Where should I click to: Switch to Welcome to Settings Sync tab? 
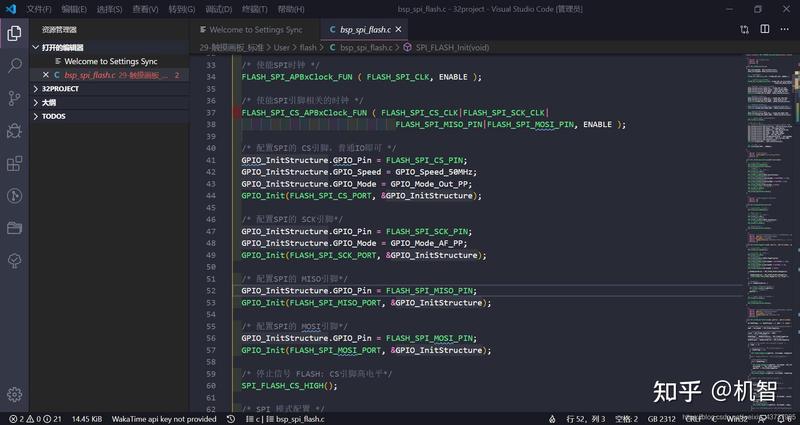point(255,30)
